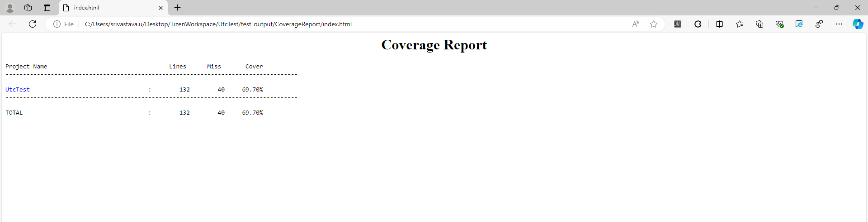Open the tab actions menu
The width and height of the screenshot is (868, 222).
(x=47, y=8)
